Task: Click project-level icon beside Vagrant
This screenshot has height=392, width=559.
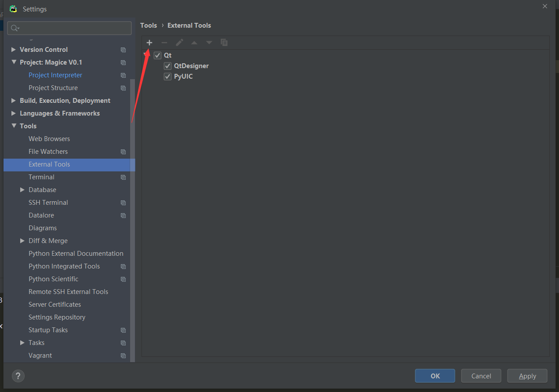Action: pyautogui.click(x=123, y=356)
